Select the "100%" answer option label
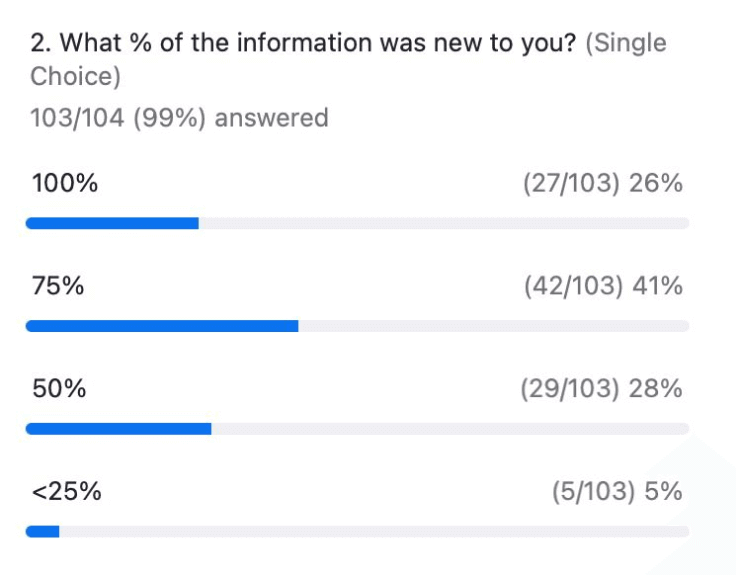The image size is (738, 575). [x=65, y=184]
